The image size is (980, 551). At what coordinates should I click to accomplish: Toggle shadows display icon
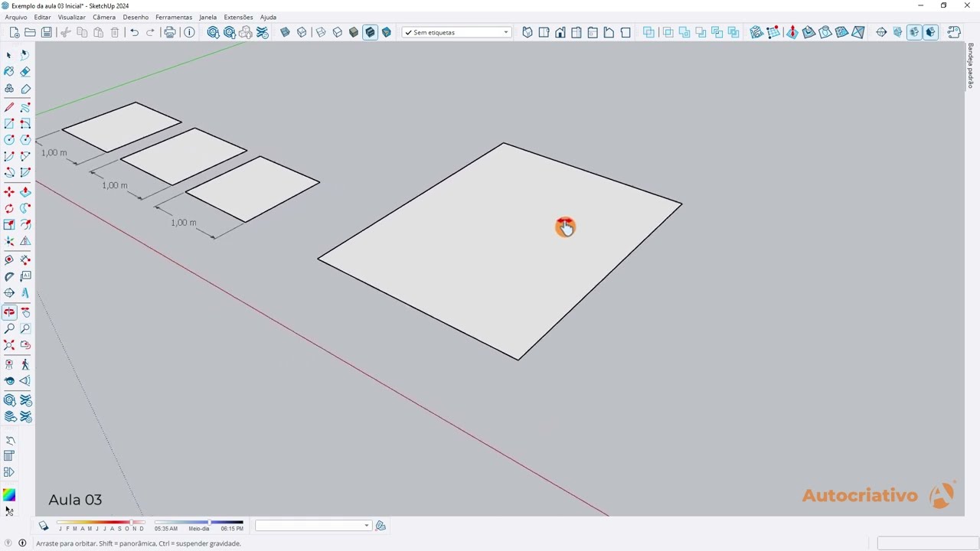click(44, 526)
